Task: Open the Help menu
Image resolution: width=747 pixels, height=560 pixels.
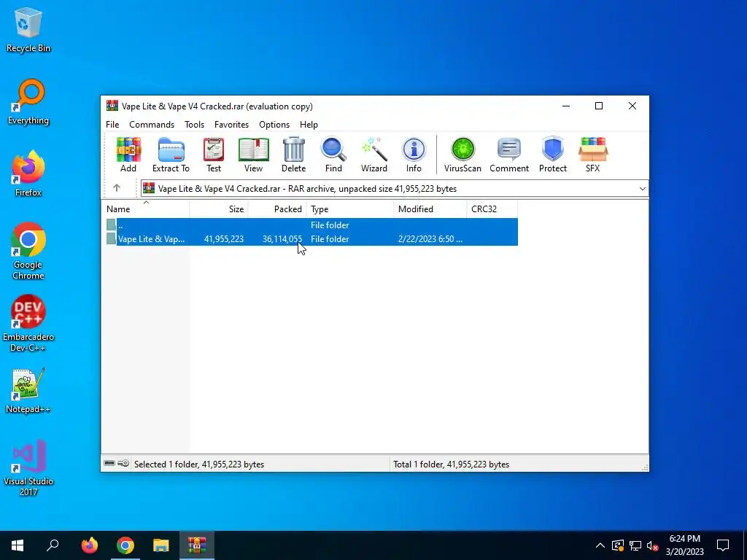Action: point(309,124)
